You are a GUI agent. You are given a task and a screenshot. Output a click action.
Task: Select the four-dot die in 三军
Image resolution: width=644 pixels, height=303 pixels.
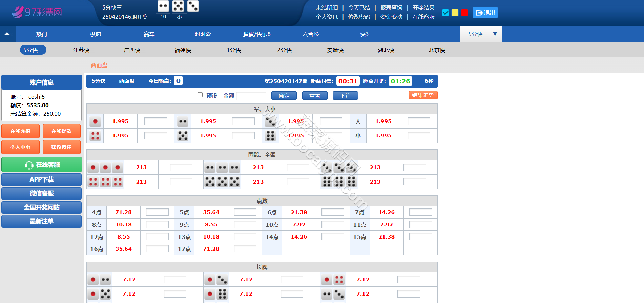click(x=95, y=136)
